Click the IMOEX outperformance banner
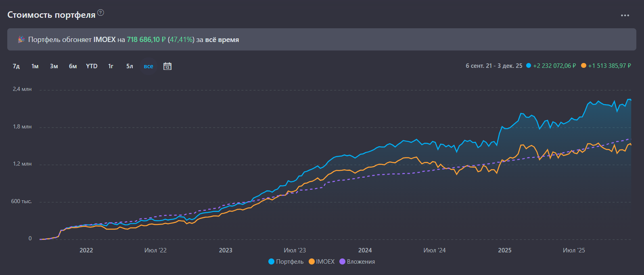This screenshot has width=644, height=275. click(322, 40)
